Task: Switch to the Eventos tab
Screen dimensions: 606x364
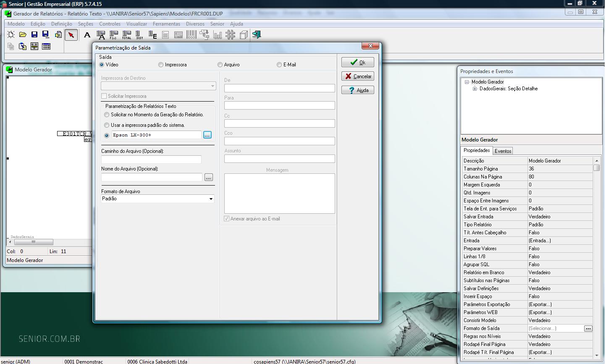Action: pos(503,151)
